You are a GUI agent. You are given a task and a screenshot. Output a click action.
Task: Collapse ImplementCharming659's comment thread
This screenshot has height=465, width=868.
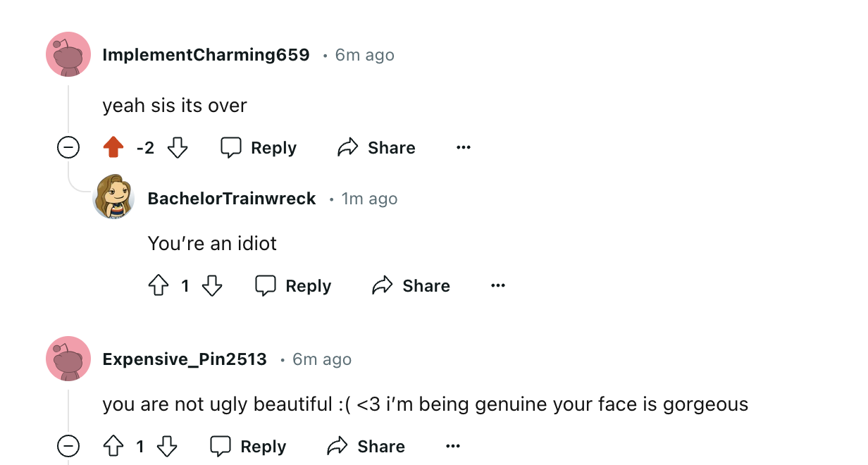[68, 147]
